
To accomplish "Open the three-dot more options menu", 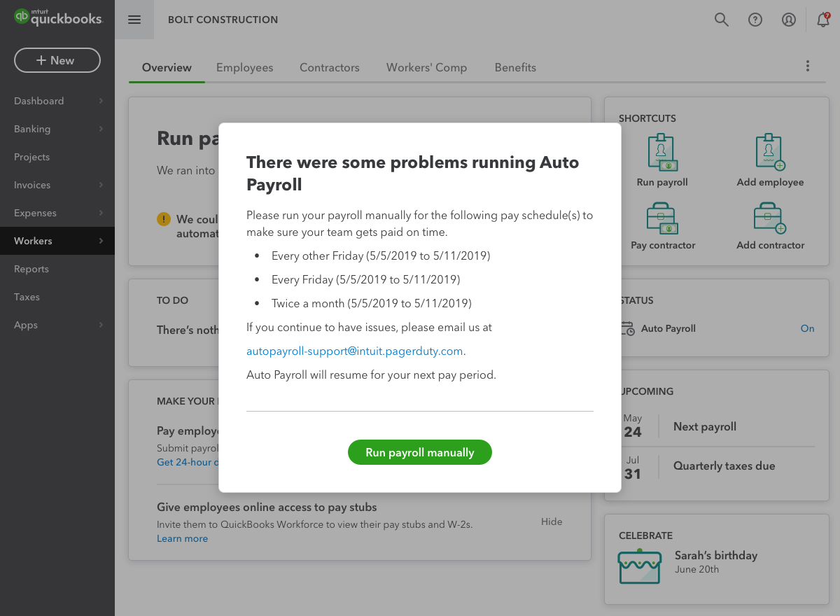I will [807, 66].
